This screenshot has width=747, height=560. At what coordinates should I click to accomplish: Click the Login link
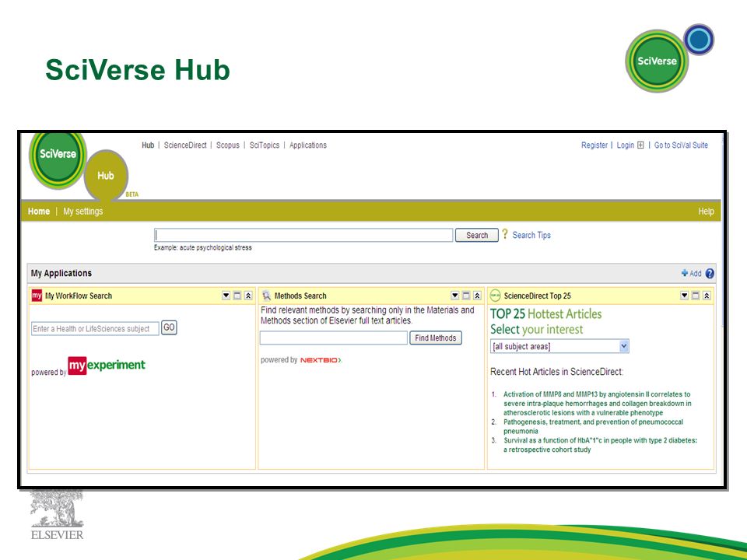click(625, 145)
